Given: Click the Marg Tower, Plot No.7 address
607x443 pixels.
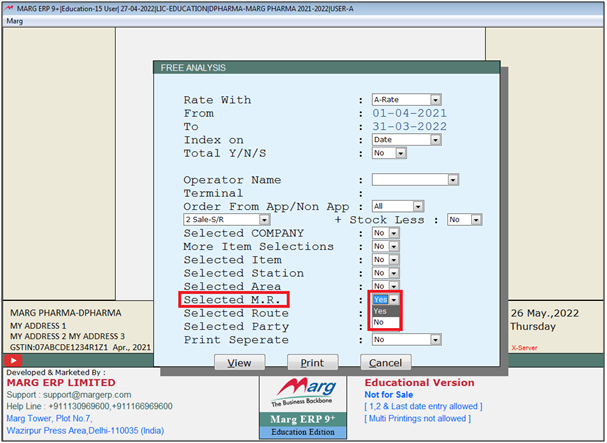Looking at the screenshot, I should tap(49, 418).
